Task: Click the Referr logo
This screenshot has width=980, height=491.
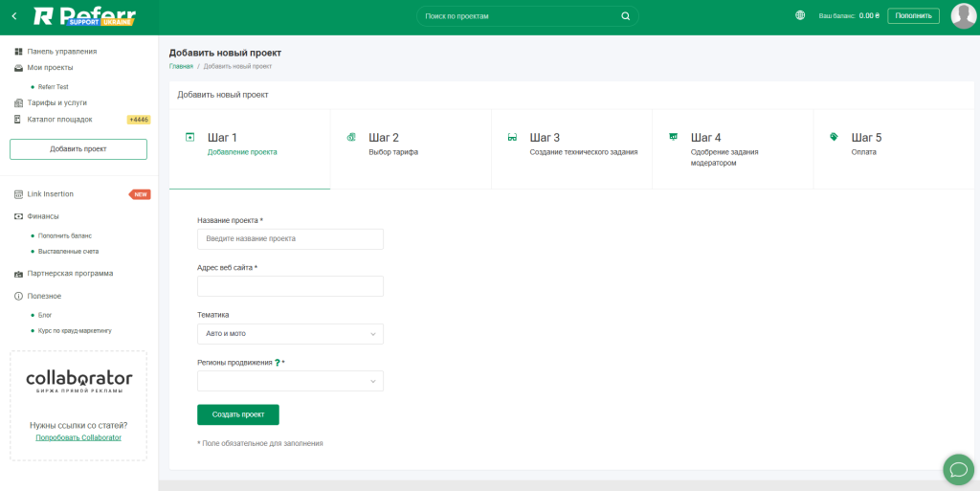Action: (x=83, y=16)
